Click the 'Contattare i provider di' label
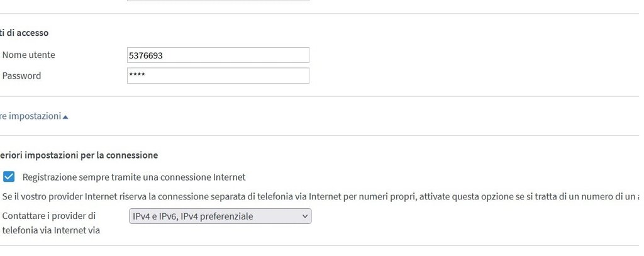644x256 pixels. coord(48,216)
